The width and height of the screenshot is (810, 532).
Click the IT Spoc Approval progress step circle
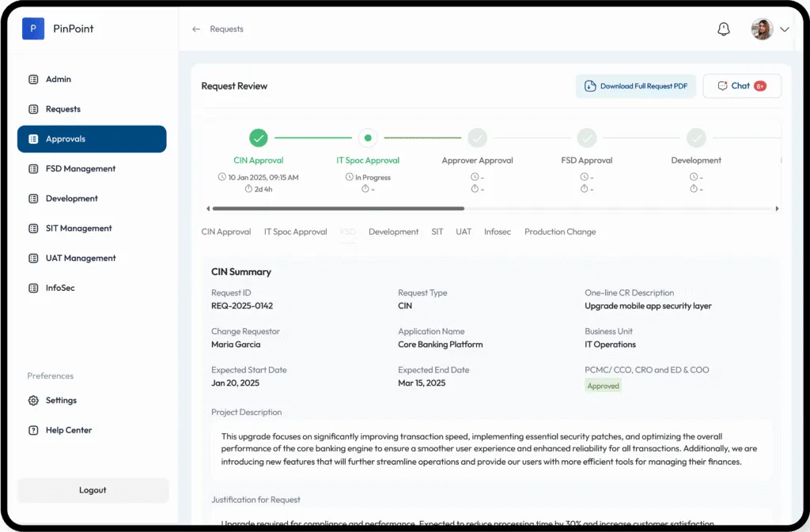coord(367,138)
